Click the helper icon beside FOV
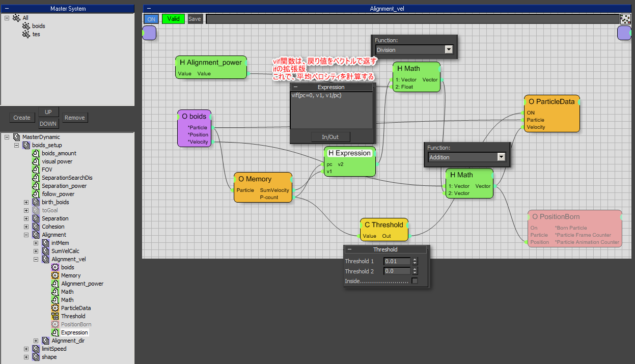This screenshot has height=364, width=635. 36,170
